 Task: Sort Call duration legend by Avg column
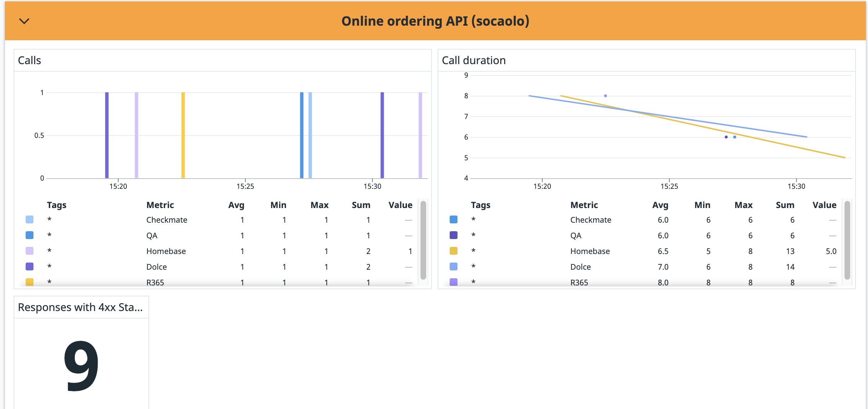[x=660, y=205]
